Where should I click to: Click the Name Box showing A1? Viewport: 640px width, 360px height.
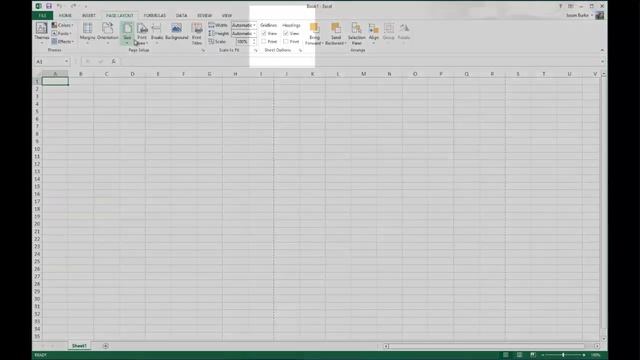(49, 62)
